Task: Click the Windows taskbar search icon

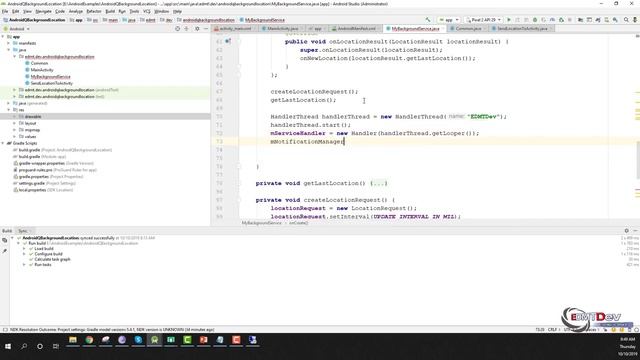Action: (x=24, y=346)
